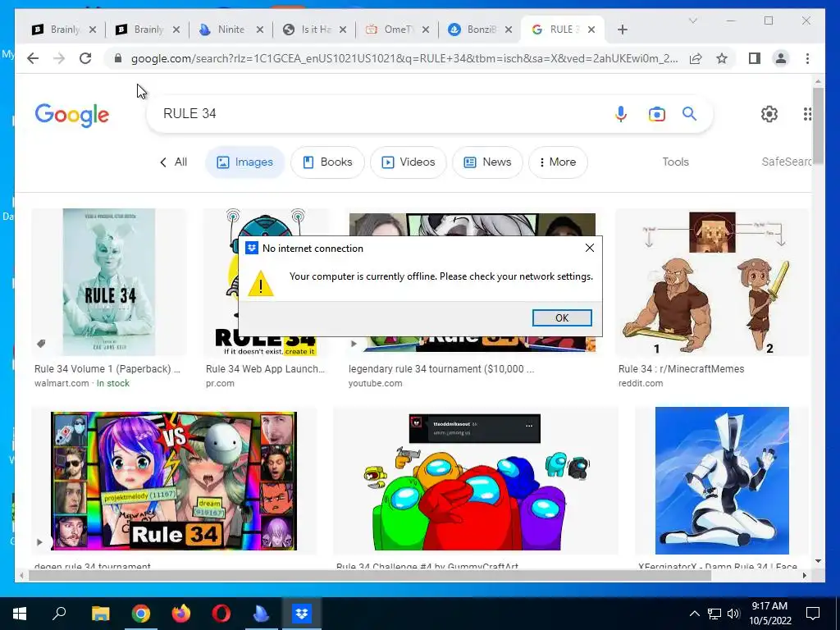Show hidden system tray icons
This screenshot has height=630, width=840.
[x=694, y=614]
